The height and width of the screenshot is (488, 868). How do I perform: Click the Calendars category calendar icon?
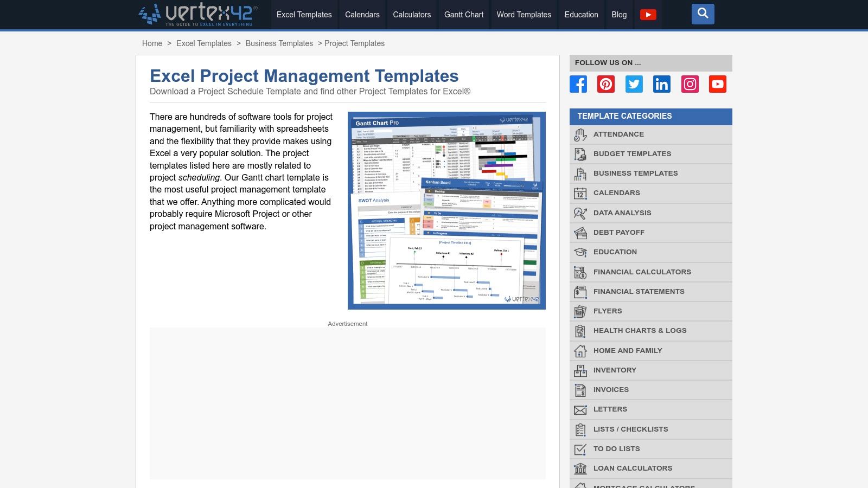[x=580, y=193]
